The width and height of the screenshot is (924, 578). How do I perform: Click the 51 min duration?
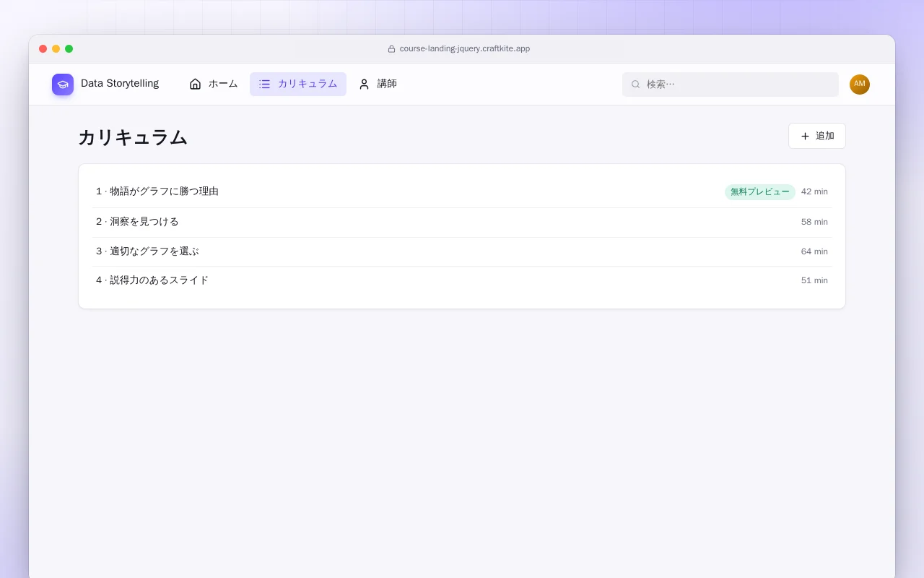coord(814,280)
